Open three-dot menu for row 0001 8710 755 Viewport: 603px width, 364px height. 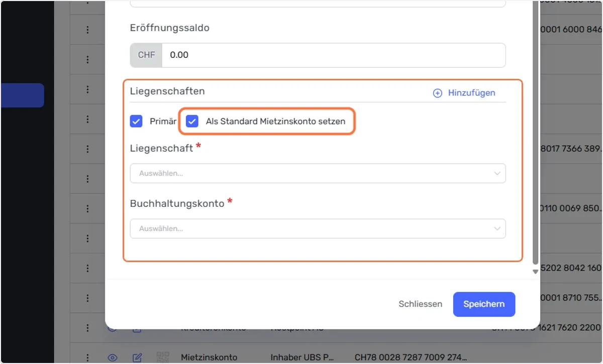[x=87, y=298]
